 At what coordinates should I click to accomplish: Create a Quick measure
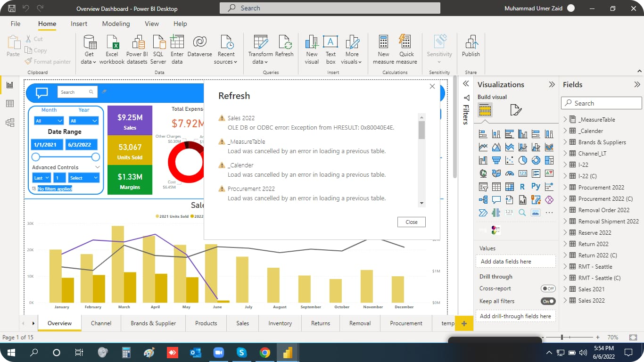coord(406,49)
